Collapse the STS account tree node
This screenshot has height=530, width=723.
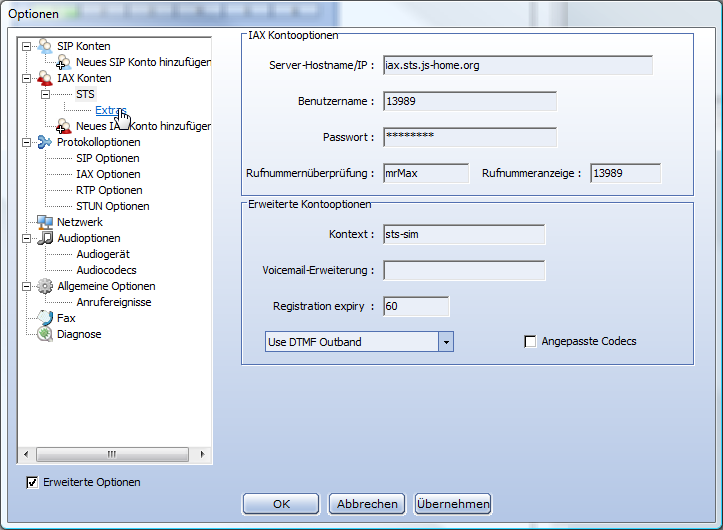coord(45,94)
